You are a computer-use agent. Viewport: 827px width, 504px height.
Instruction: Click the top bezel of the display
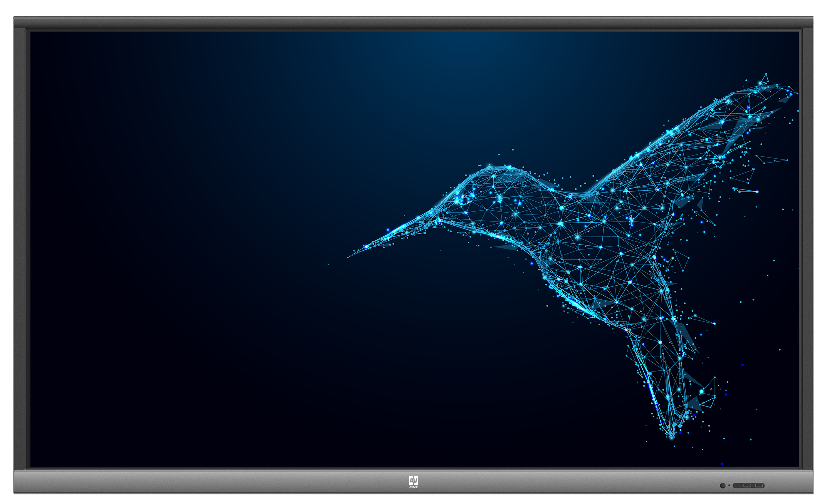point(413,22)
